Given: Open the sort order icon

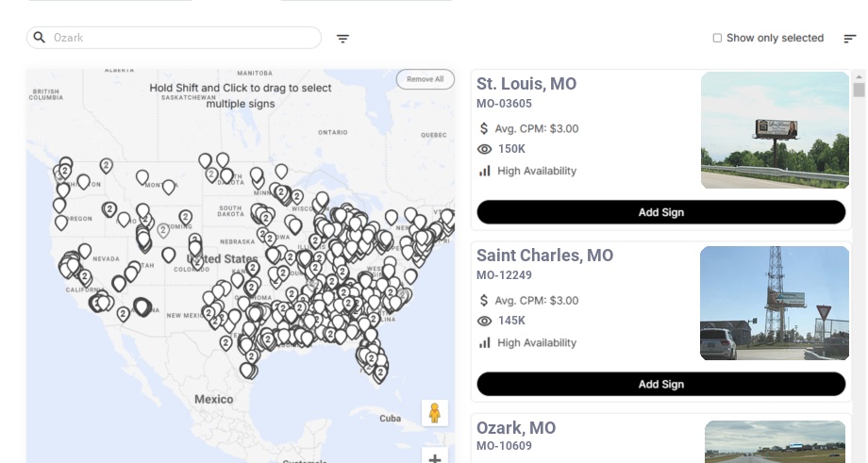Looking at the screenshot, I should pos(850,39).
